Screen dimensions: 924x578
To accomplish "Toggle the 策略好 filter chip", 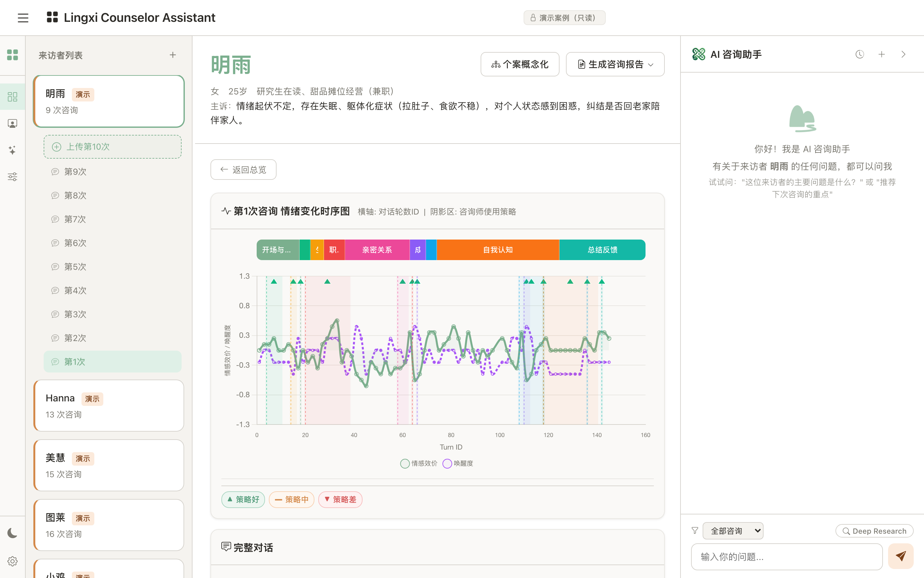I will coord(243,499).
